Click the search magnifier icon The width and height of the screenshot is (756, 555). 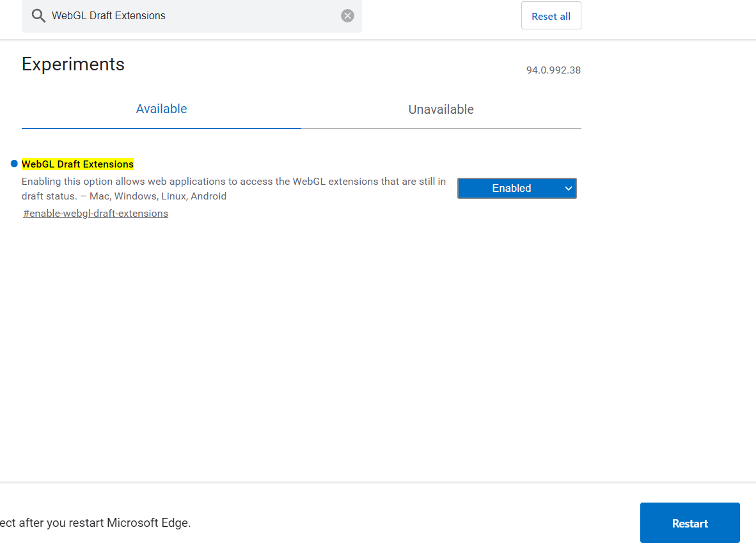[x=38, y=15]
